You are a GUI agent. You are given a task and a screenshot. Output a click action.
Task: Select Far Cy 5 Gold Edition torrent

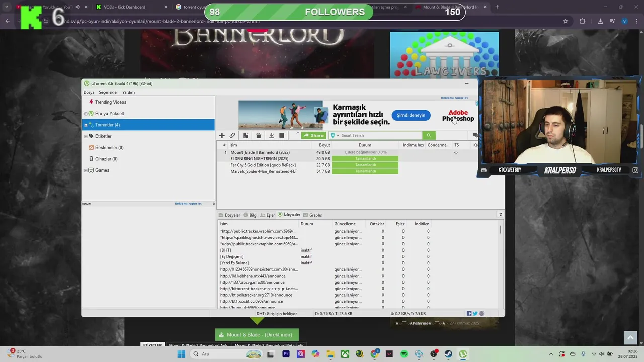click(347, 165)
